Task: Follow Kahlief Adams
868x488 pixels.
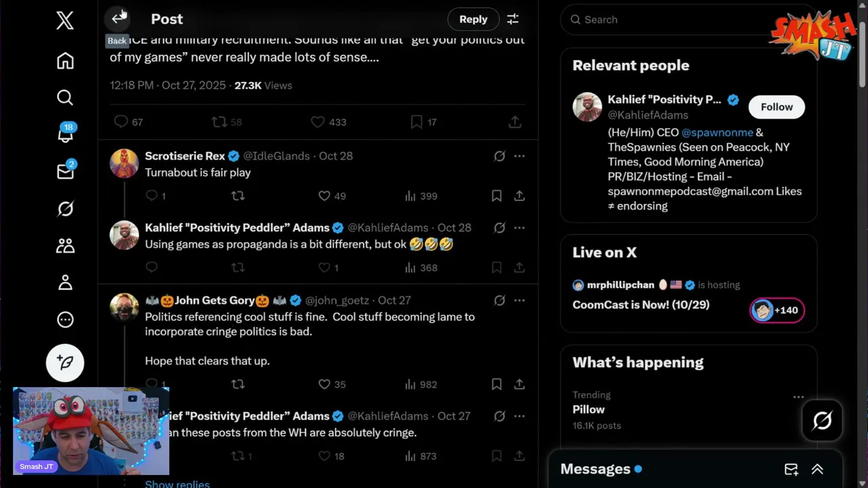Action: [776, 107]
